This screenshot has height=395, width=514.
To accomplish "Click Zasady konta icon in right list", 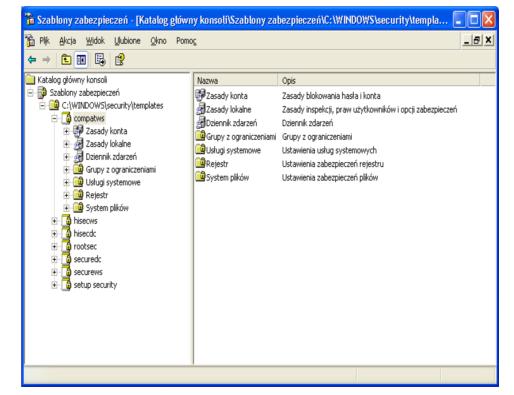I will click(200, 95).
